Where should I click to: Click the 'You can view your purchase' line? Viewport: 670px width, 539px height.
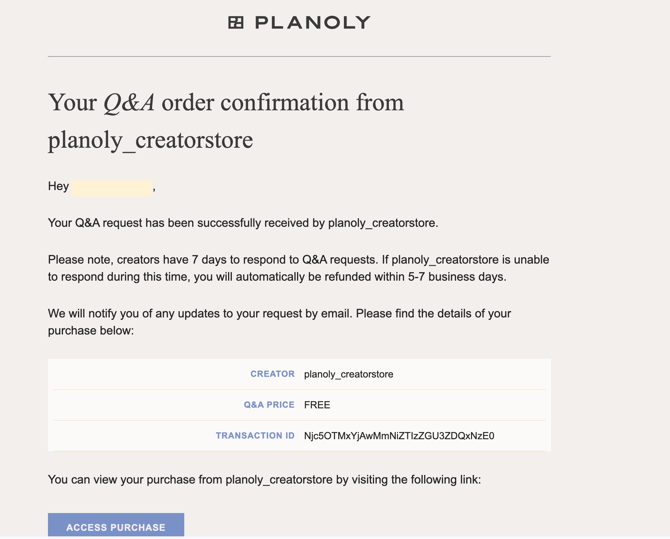pos(264,480)
